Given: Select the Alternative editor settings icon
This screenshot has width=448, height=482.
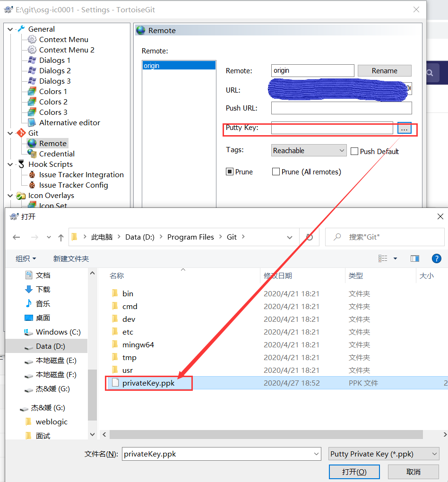Looking at the screenshot, I should pyautogui.click(x=31, y=122).
